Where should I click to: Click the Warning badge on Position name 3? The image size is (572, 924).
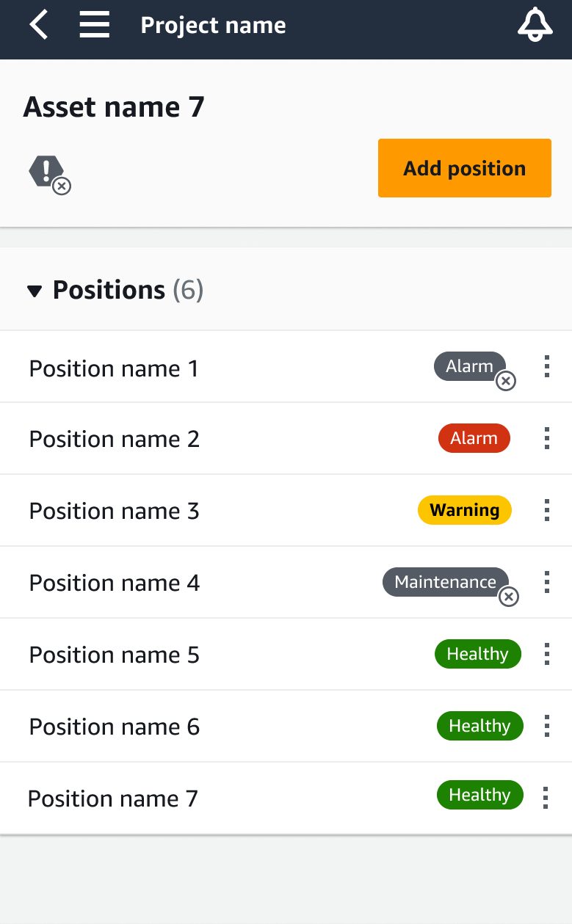tap(464, 510)
